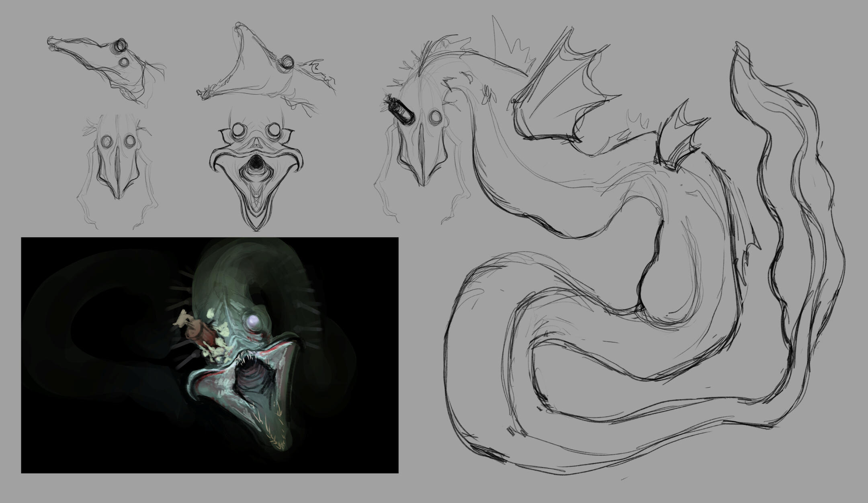Click the round throat hole in the open-mouth sketch
This screenshot has height=503, width=868.
pos(255,162)
